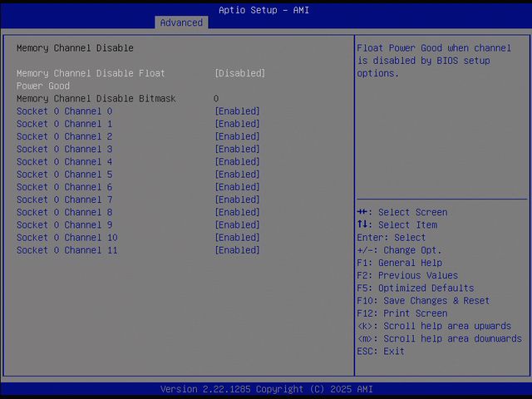Viewport: 532px width, 399px height.
Task: Select the Advanced tab
Action: [x=181, y=22]
